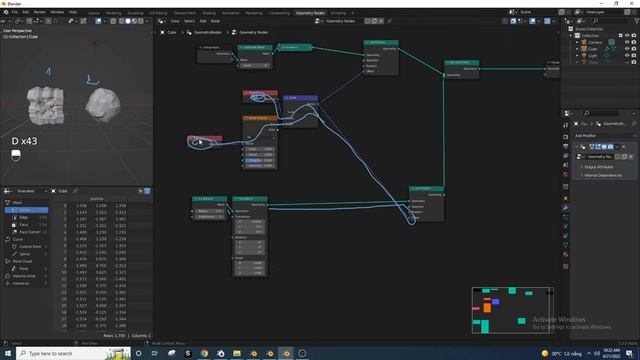Select the Point Cloud item in spreadsheet
The width and height of the screenshot is (640, 360).
[x=22, y=261]
